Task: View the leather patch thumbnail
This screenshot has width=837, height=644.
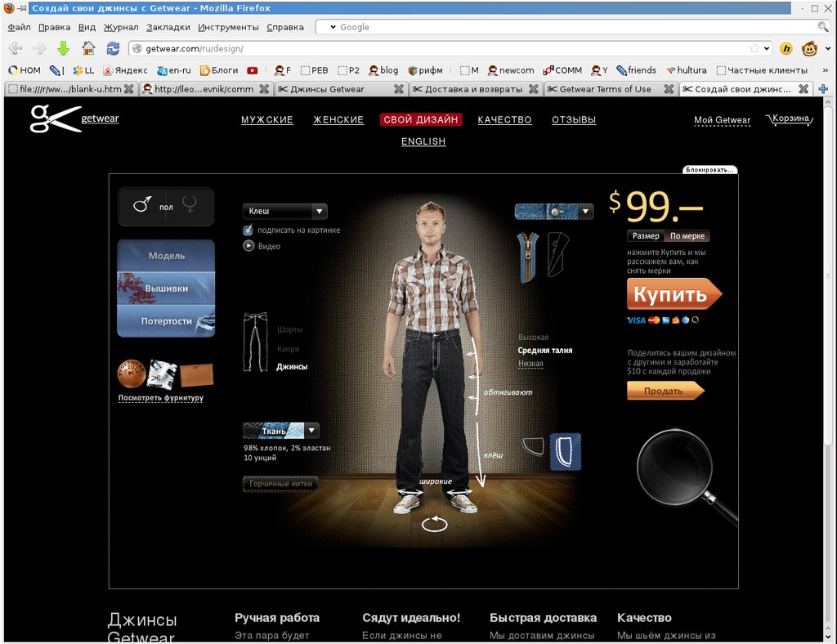Action: (196, 375)
